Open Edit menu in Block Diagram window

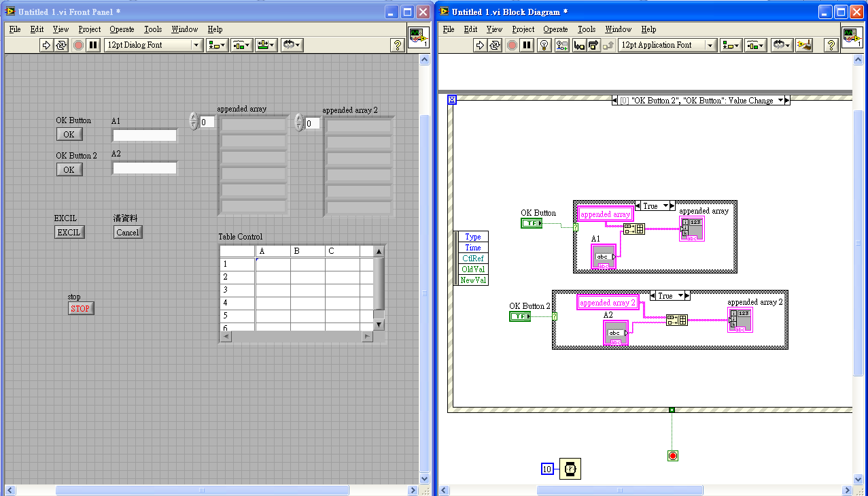point(470,29)
